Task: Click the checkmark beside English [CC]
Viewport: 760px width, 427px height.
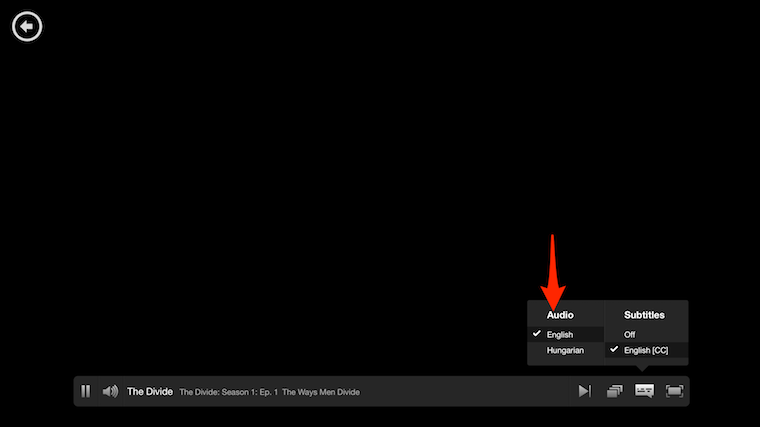Action: pyautogui.click(x=614, y=349)
